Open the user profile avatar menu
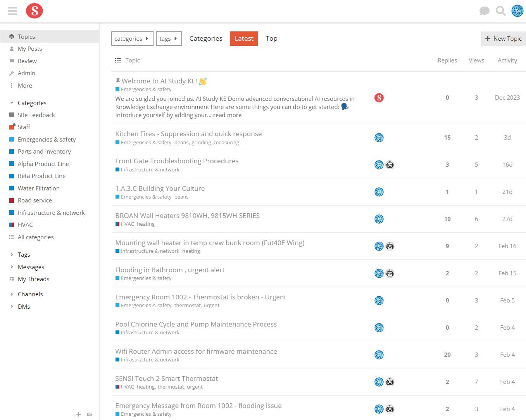 tap(517, 11)
